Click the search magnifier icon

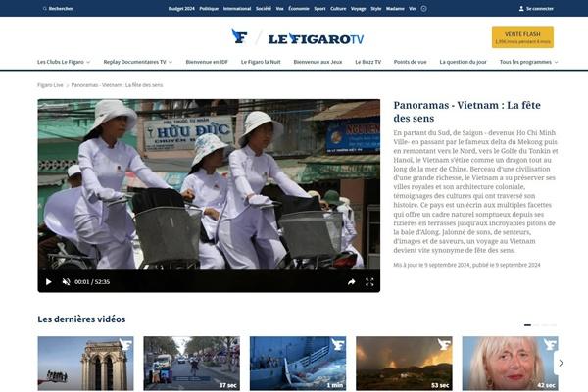pyautogui.click(x=44, y=8)
